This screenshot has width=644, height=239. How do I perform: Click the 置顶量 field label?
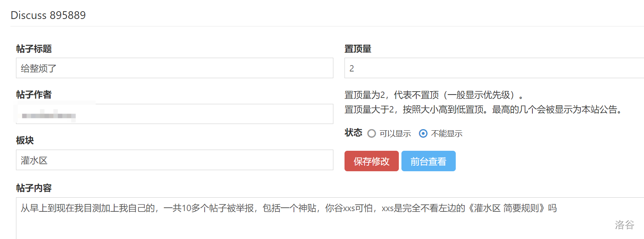(x=358, y=49)
